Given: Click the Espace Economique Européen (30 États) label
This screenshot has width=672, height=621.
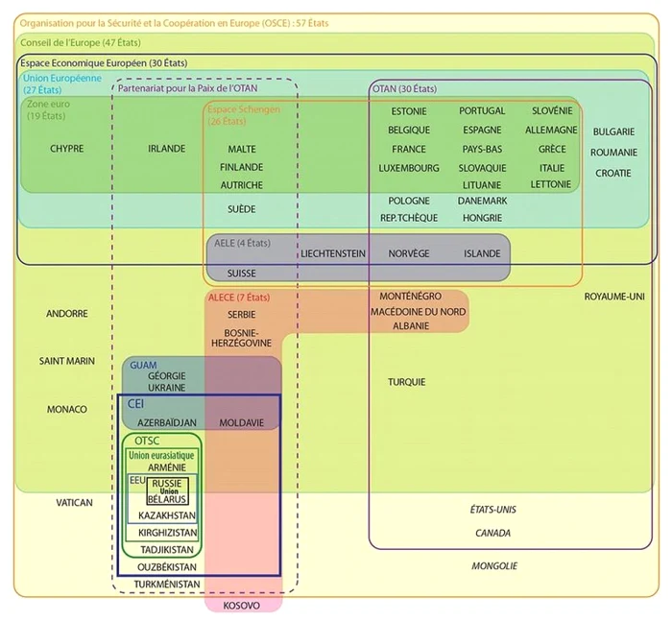Looking at the screenshot, I should coord(104,63).
